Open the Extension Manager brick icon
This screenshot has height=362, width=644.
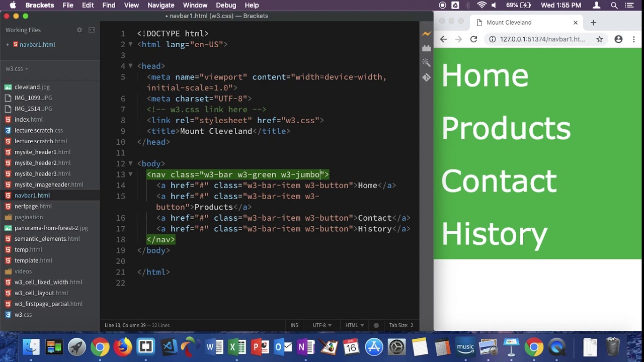tap(426, 48)
